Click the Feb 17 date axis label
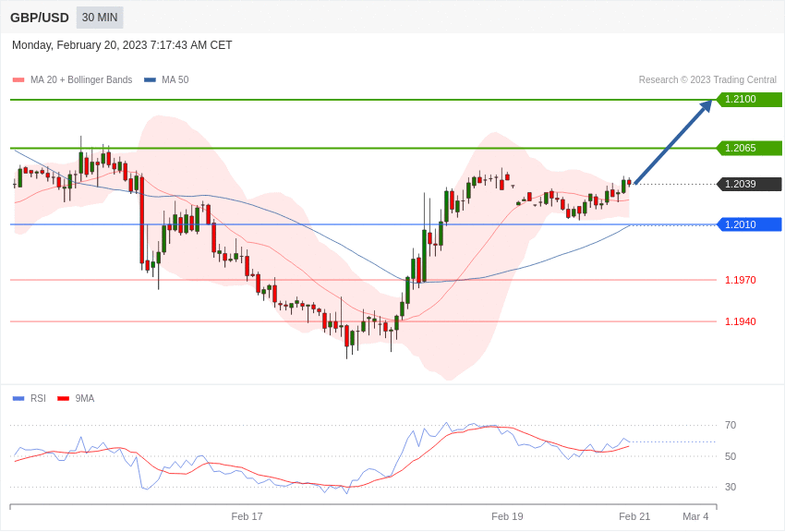The height and width of the screenshot is (532, 785). 247,516
